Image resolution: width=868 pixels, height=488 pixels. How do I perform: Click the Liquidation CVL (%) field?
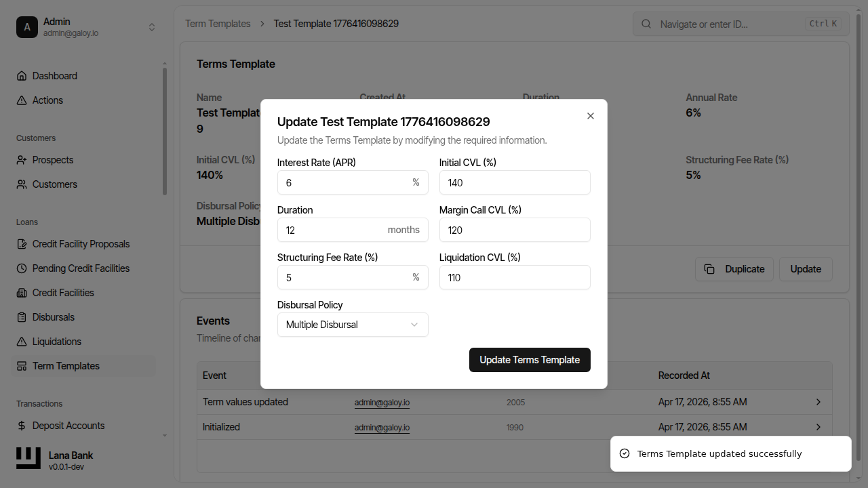click(x=515, y=277)
